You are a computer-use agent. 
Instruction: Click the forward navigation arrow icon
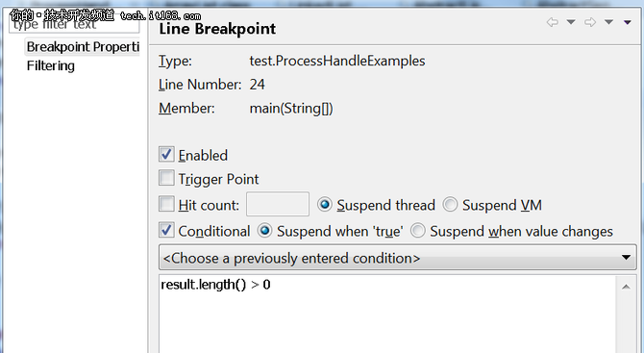click(x=590, y=22)
